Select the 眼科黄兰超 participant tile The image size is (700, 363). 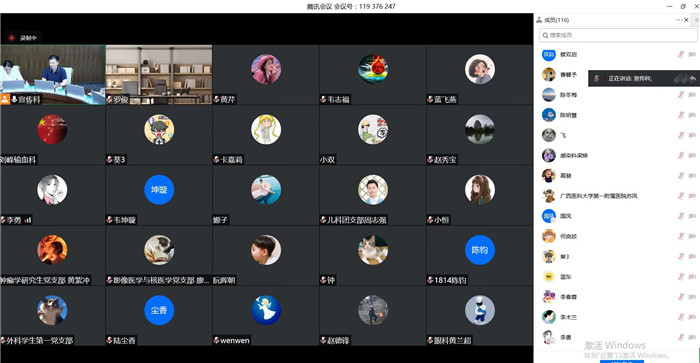[x=480, y=316]
